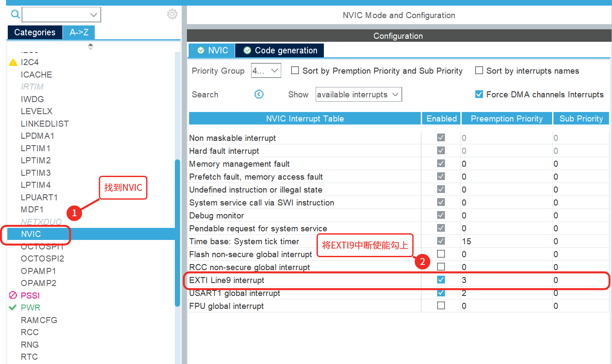
Task: Toggle Time base System tick timer checkbox
Action: (441, 241)
